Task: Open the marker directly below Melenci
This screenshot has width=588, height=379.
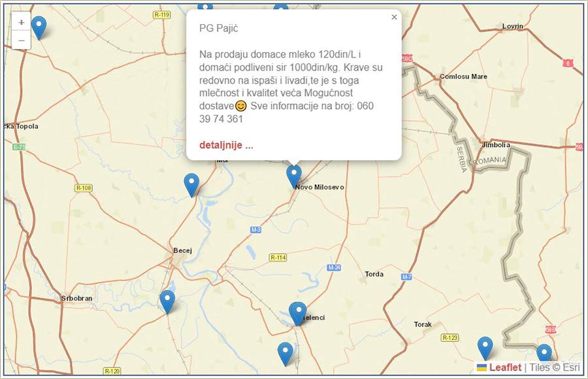Action: (285, 353)
